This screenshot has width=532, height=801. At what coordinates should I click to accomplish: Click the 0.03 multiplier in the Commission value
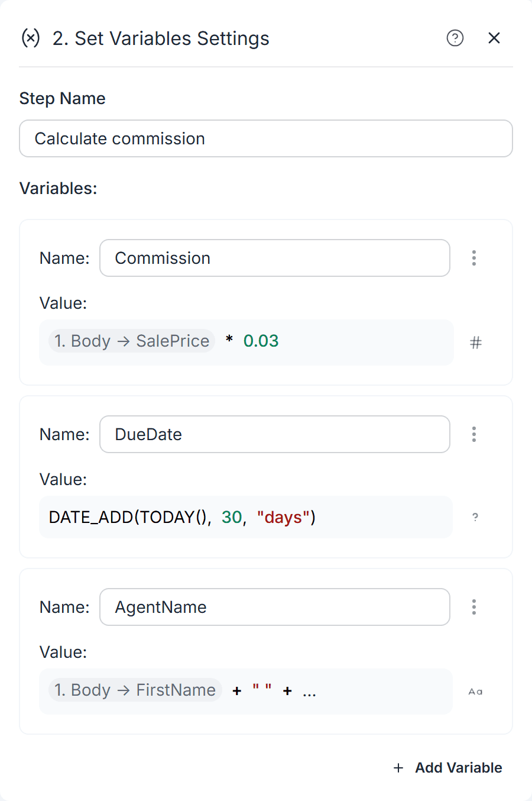pyautogui.click(x=261, y=341)
